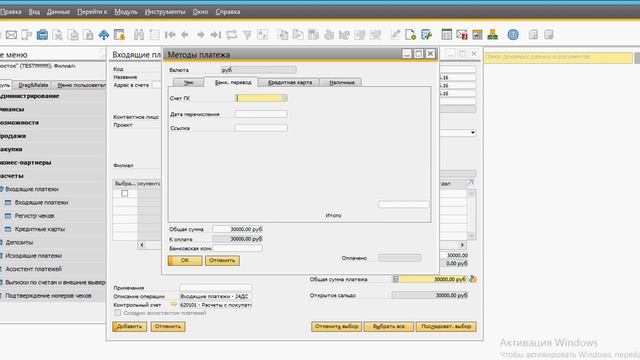Switch to the Наличные tab

(342, 82)
